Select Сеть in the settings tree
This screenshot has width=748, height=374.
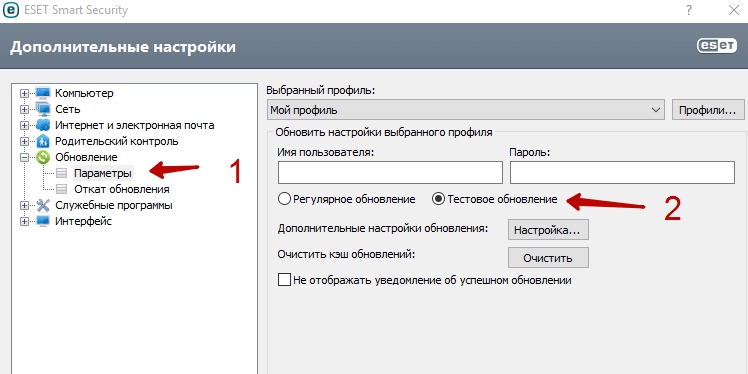68,109
